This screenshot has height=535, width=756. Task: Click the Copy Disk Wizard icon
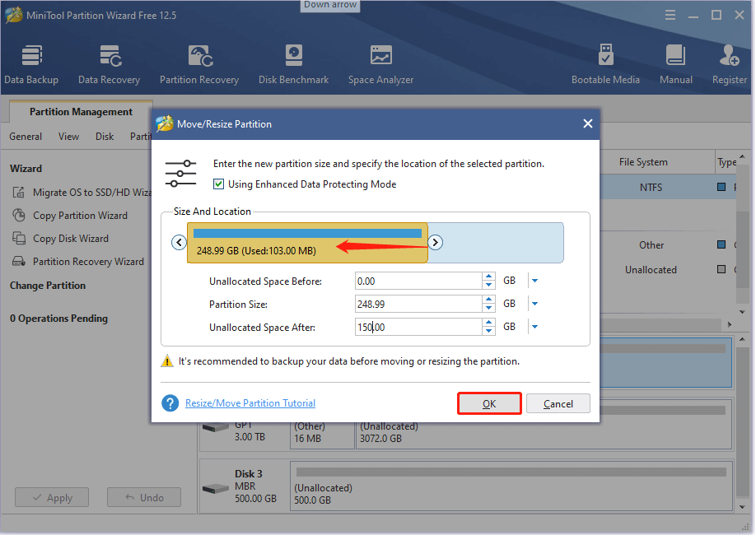pyautogui.click(x=19, y=238)
